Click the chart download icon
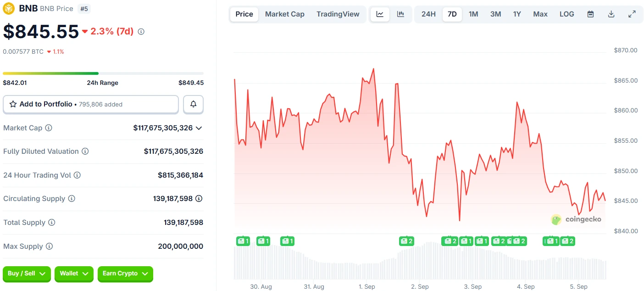 611,14
